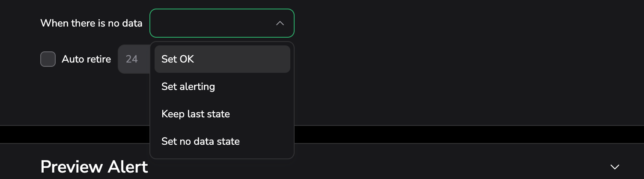
Task: Close the open options list using the up-arrow
Action: [280, 23]
